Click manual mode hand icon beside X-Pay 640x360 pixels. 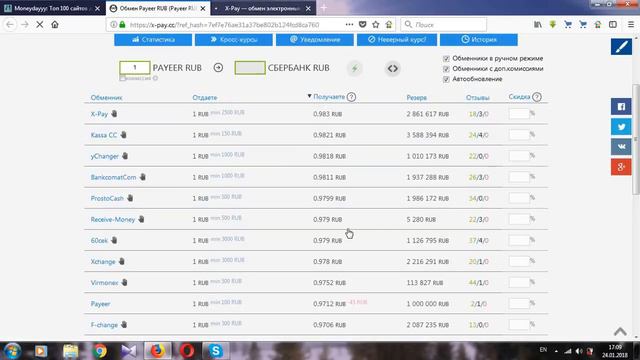pos(114,113)
